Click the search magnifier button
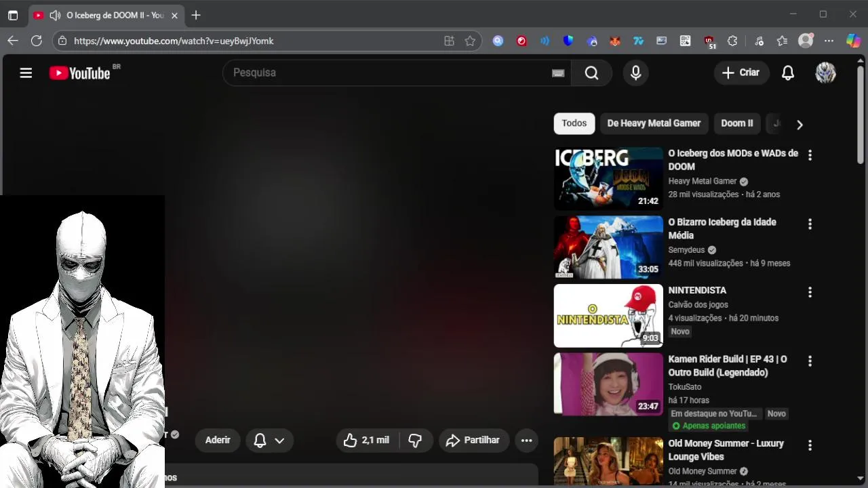This screenshot has height=488, width=868. coord(591,73)
